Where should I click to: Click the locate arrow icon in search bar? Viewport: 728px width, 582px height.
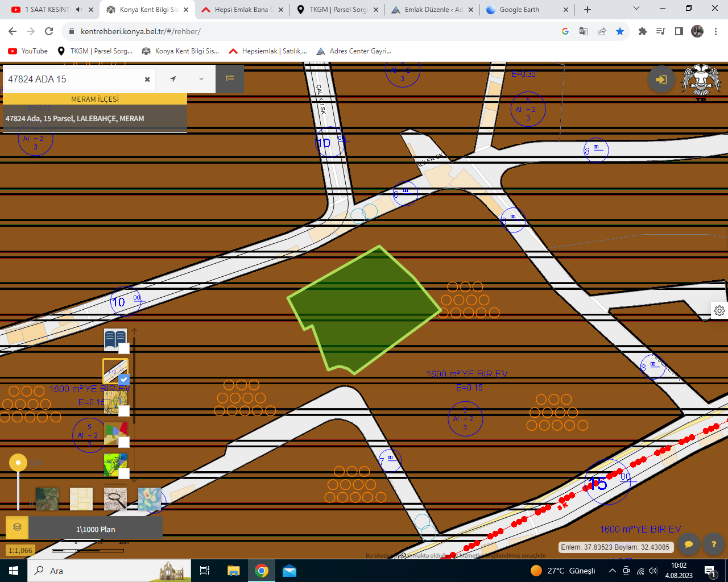[173, 79]
